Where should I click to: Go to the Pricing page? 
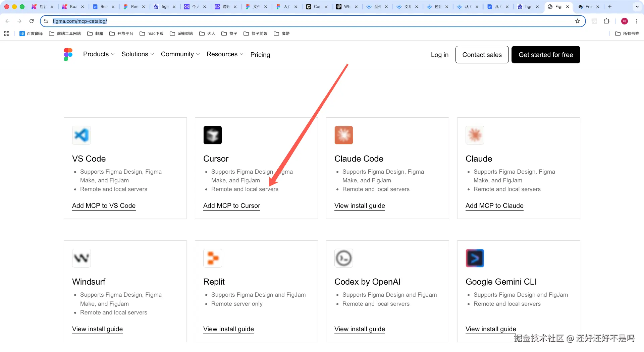(x=260, y=55)
